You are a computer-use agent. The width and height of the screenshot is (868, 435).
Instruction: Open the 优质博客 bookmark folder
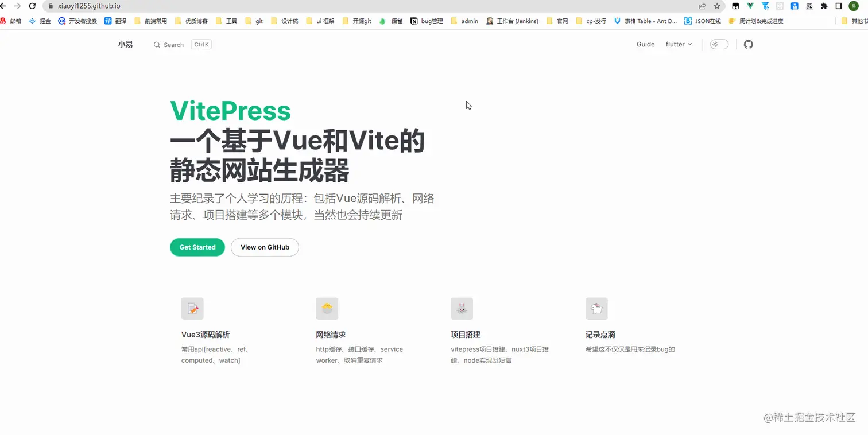coord(191,21)
